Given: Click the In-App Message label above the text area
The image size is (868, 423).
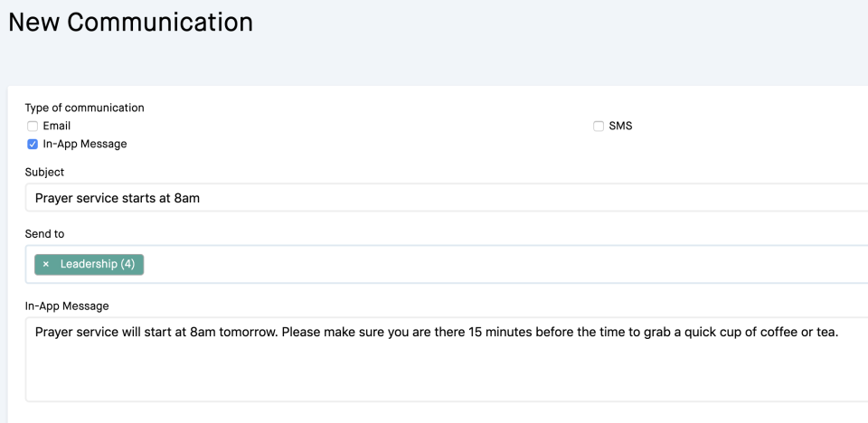Looking at the screenshot, I should point(67,305).
